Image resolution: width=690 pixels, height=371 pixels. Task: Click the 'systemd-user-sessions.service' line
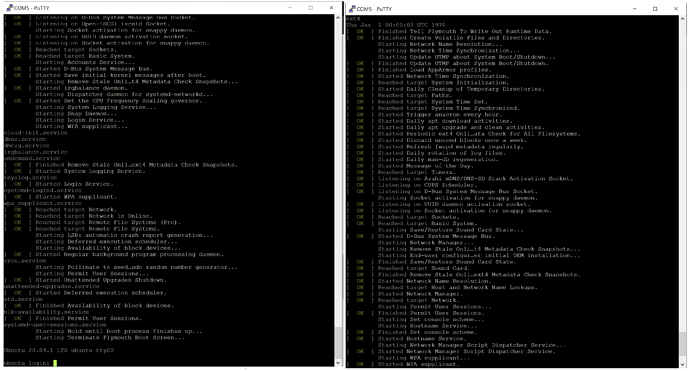click(x=55, y=324)
